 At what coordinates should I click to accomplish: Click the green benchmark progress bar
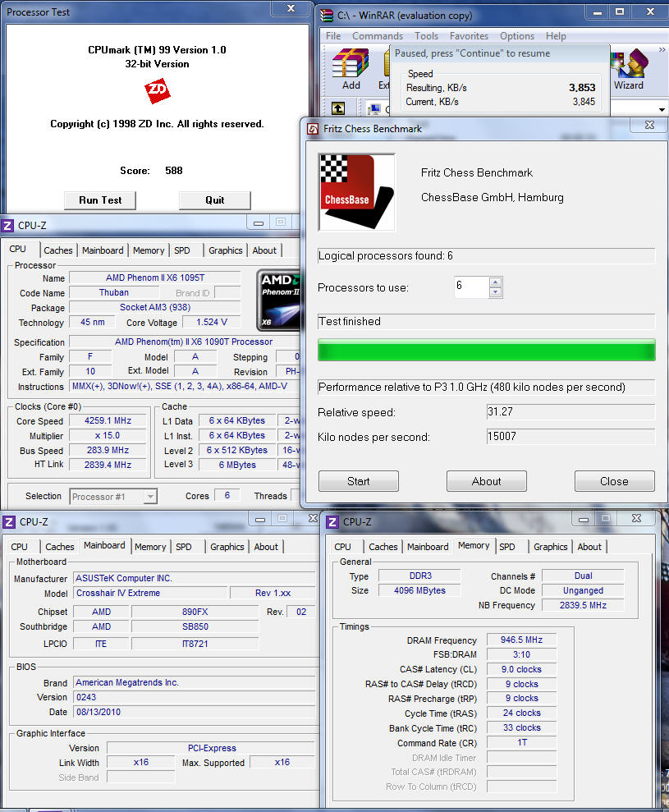coord(486,350)
